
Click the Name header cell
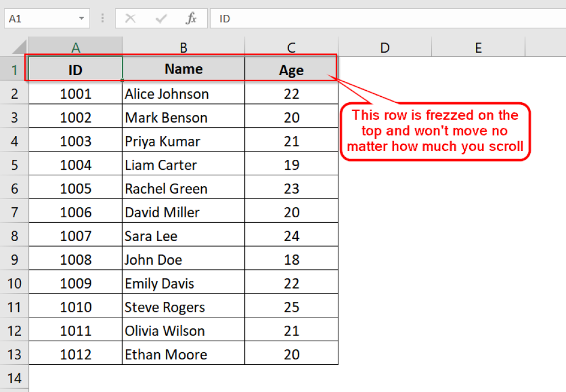184,69
